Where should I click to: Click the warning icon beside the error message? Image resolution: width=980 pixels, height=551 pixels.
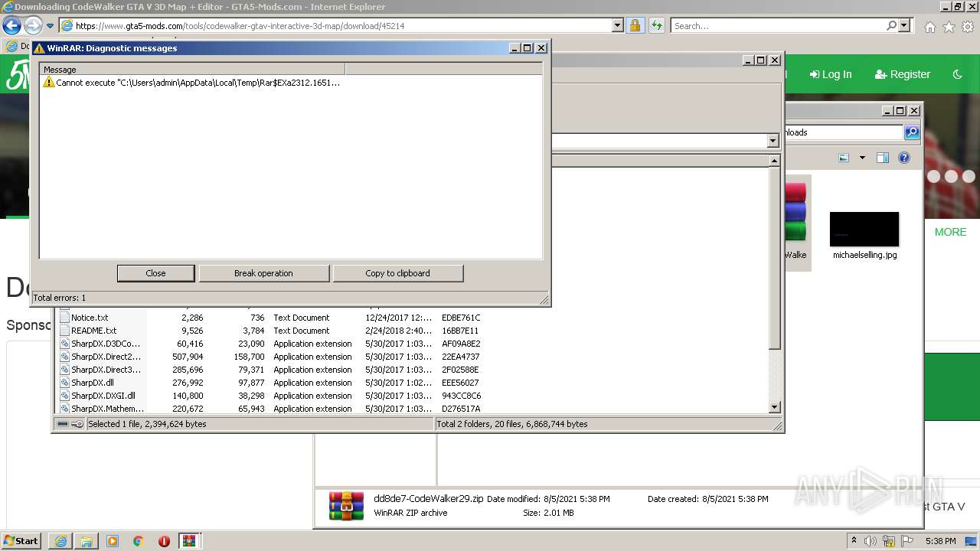[49, 82]
